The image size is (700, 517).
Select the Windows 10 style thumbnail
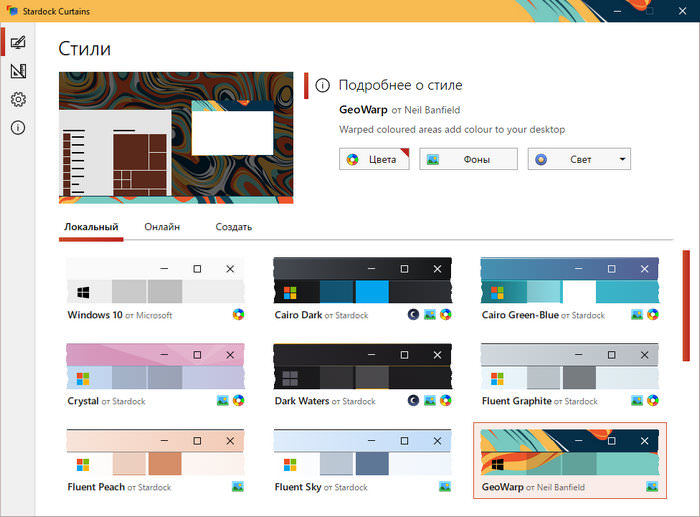coord(155,281)
